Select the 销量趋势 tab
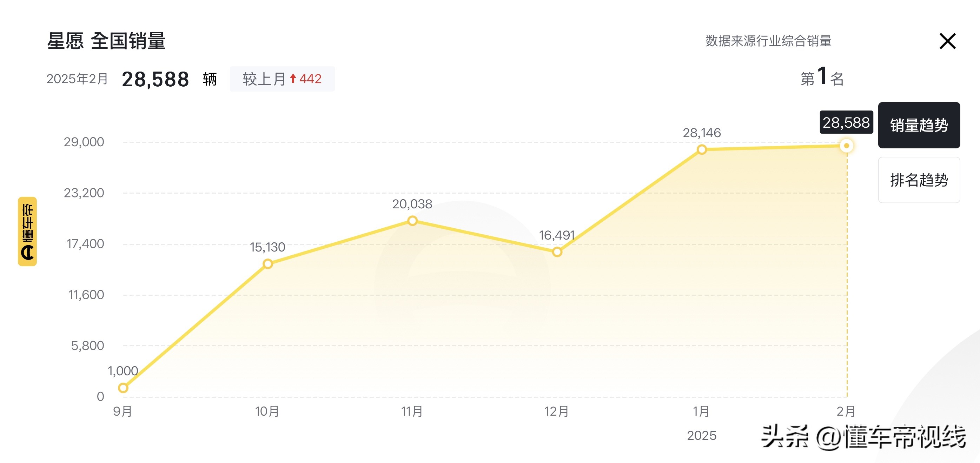Screen dimensions: 980x463 coord(918,125)
